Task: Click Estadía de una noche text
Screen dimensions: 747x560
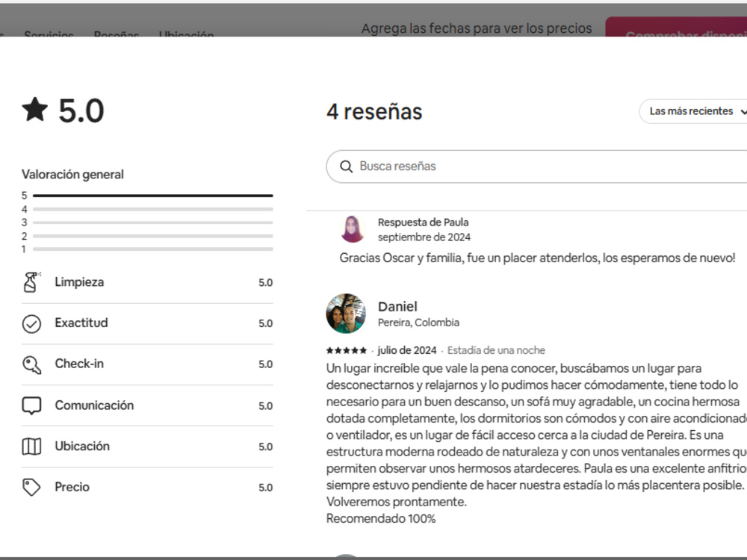Action: tap(496, 350)
